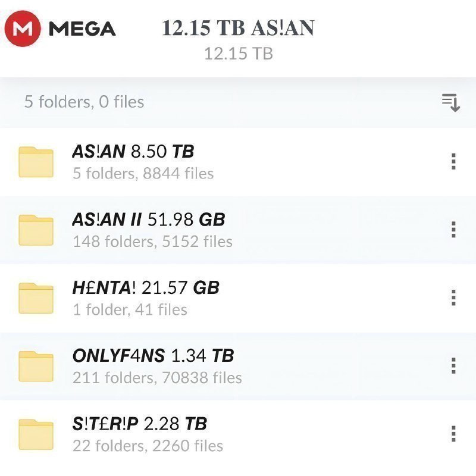Click the MEGA wordmark text
476x476 pixels.
pos(82,29)
